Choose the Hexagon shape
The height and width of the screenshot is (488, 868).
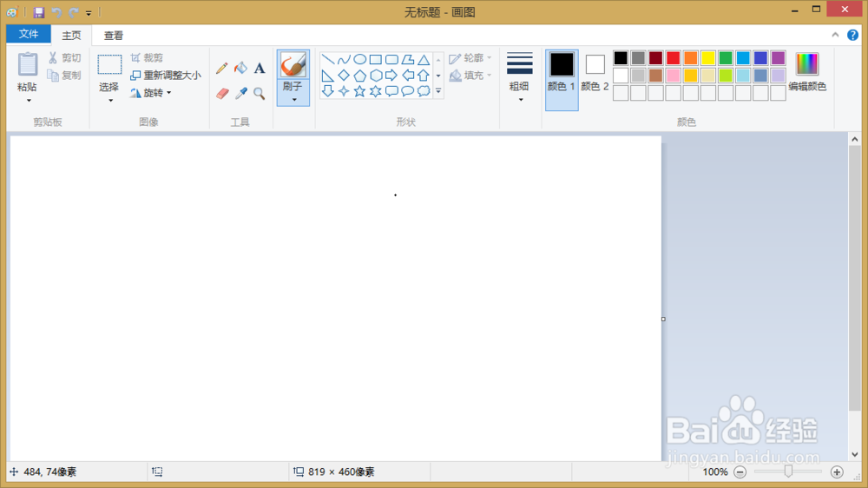(375, 76)
